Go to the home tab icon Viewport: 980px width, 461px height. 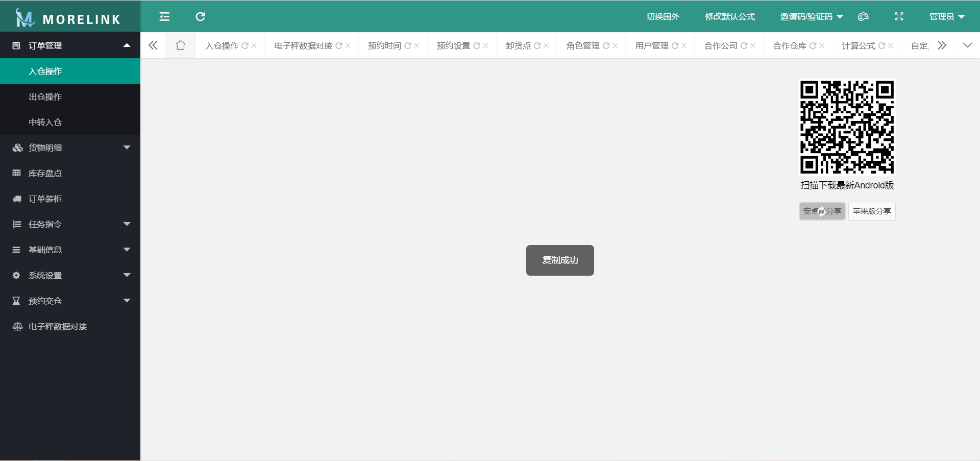coord(180,45)
